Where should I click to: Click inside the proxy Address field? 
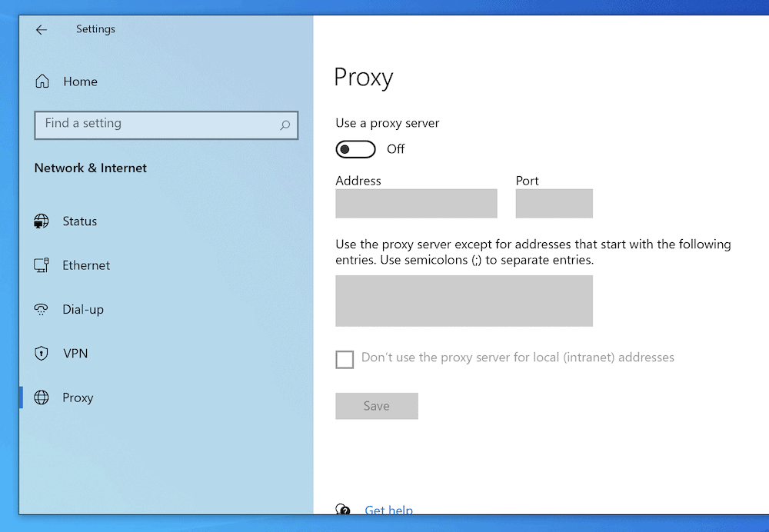(416, 204)
